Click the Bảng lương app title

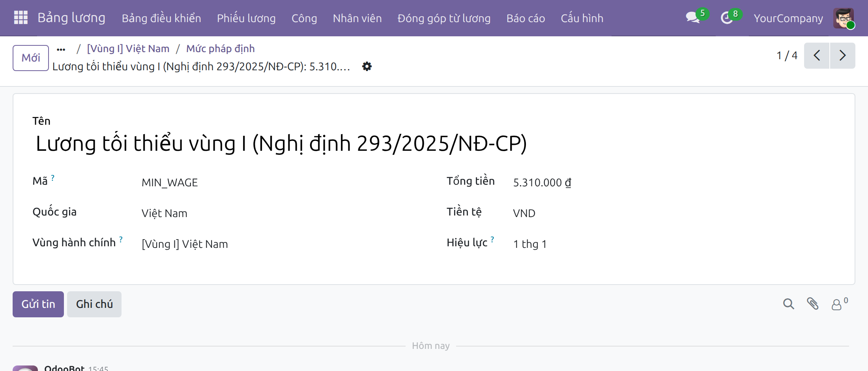pos(71,18)
